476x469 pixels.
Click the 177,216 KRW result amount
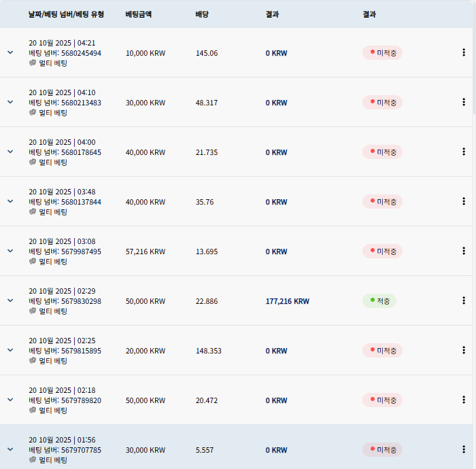[x=287, y=300]
